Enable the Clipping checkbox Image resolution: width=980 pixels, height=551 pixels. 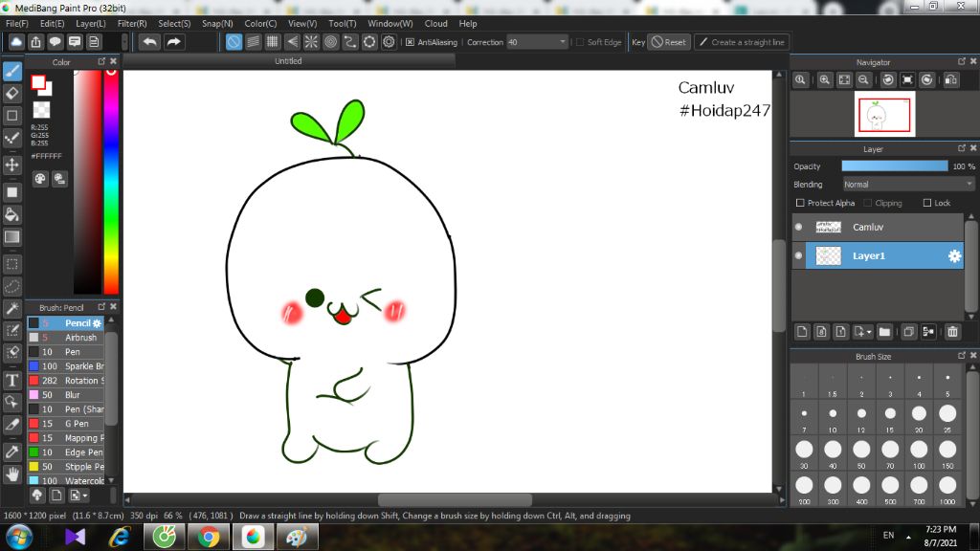[867, 203]
